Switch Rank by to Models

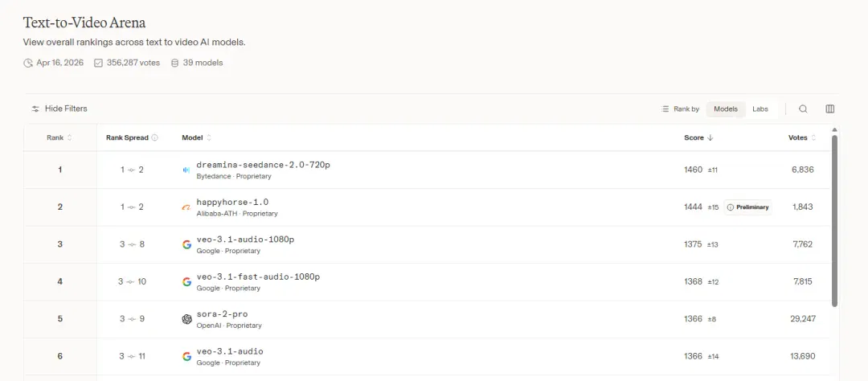click(x=726, y=109)
